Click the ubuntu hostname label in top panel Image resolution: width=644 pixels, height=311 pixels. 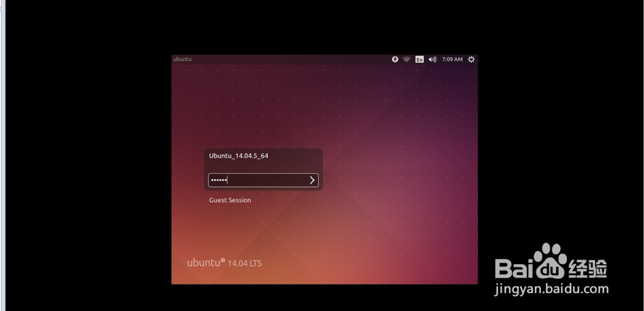pos(182,59)
